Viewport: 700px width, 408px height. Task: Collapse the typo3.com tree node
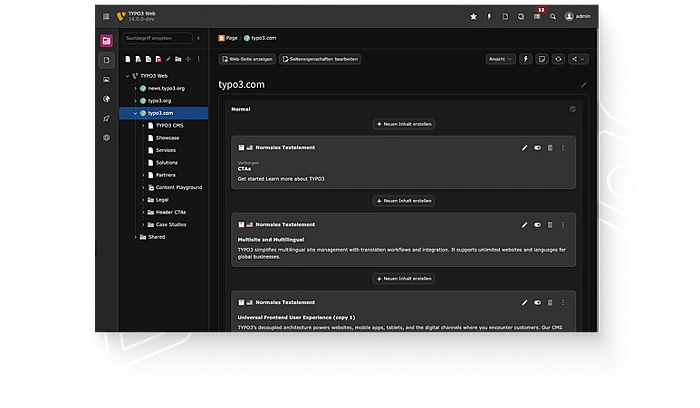[x=135, y=113]
